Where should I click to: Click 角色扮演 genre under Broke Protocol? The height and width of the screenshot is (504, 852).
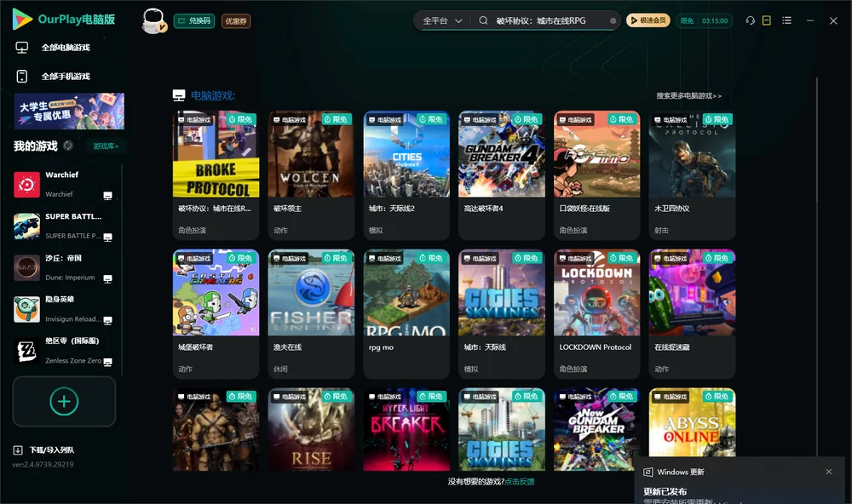click(192, 230)
